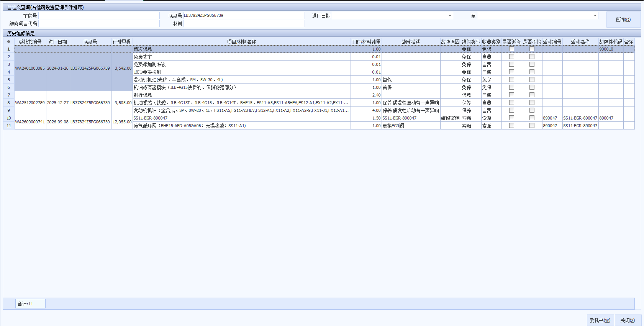
Task: Click the 进厂日期 column header in the grid
Action: pyautogui.click(x=58, y=42)
